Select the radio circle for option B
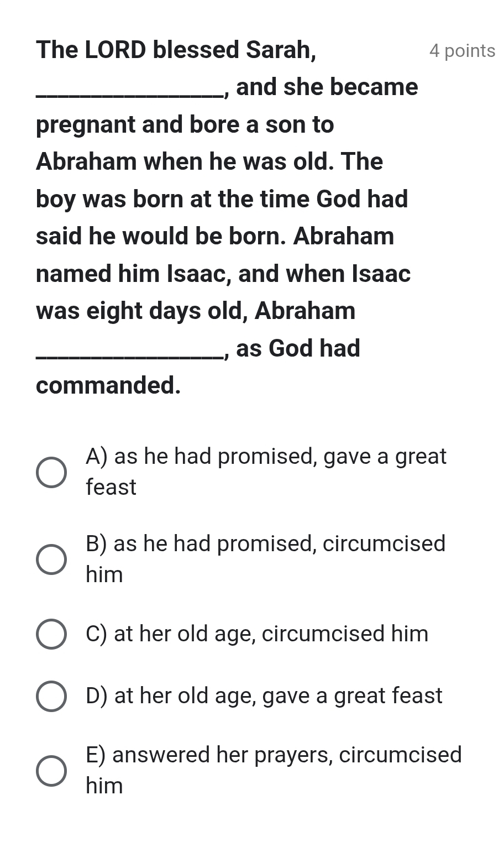504x842 pixels. tap(51, 559)
